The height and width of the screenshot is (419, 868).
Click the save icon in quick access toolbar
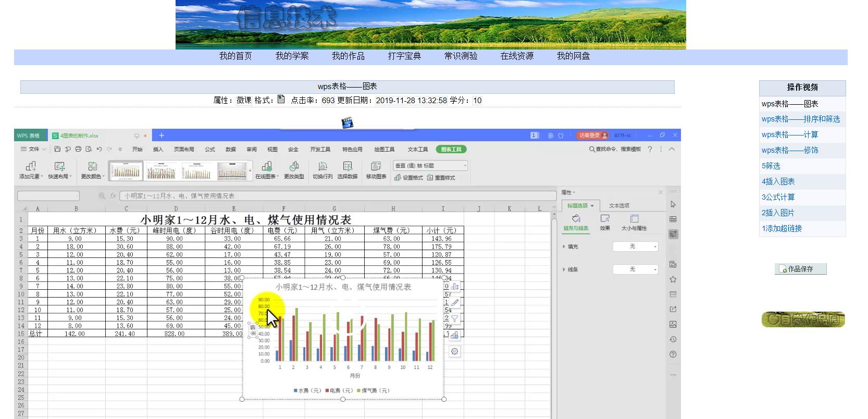point(57,149)
